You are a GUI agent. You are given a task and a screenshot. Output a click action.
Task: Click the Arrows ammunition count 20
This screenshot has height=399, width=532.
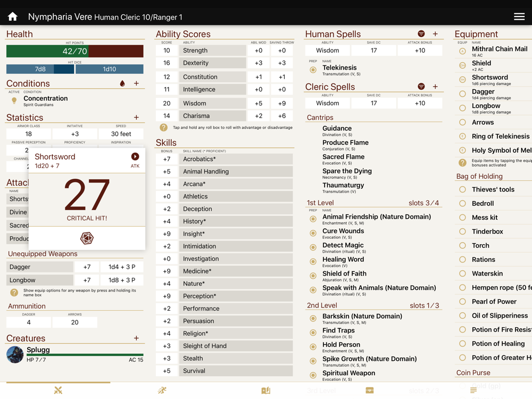[74, 322]
